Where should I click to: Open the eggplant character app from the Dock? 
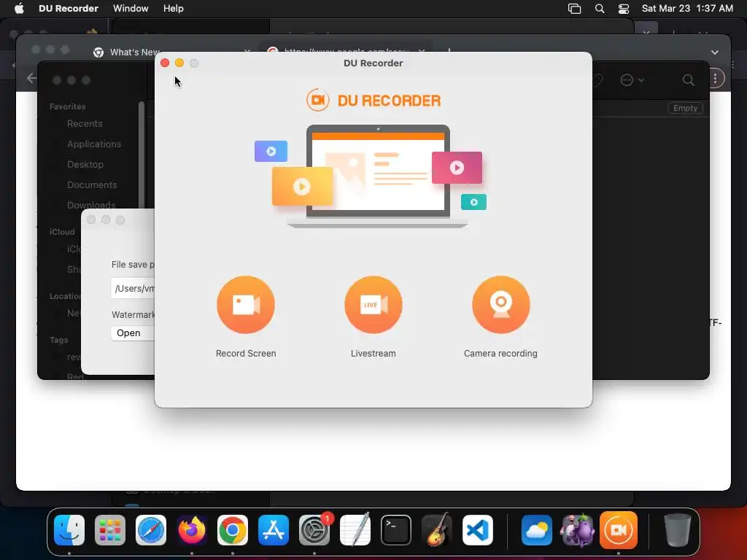[x=578, y=530]
